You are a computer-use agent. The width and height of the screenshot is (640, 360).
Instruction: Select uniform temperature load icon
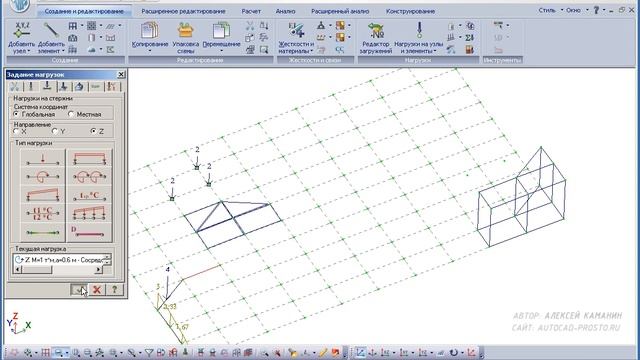tap(89, 195)
